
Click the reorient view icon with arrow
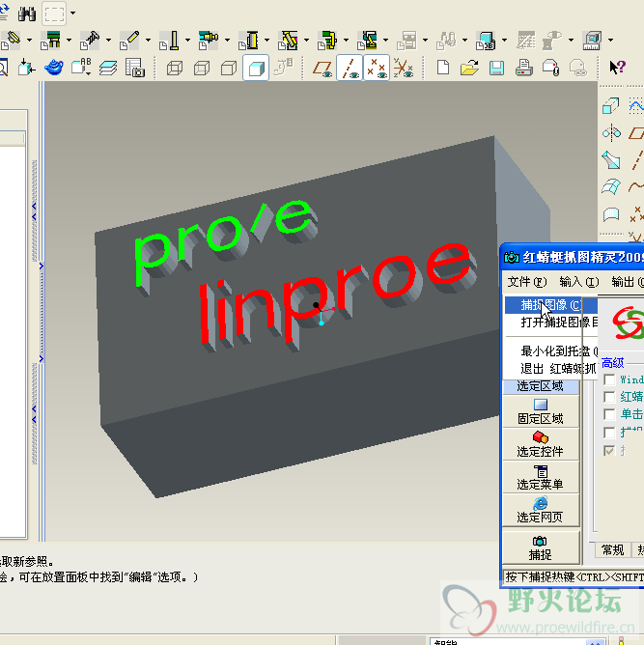coord(27,67)
